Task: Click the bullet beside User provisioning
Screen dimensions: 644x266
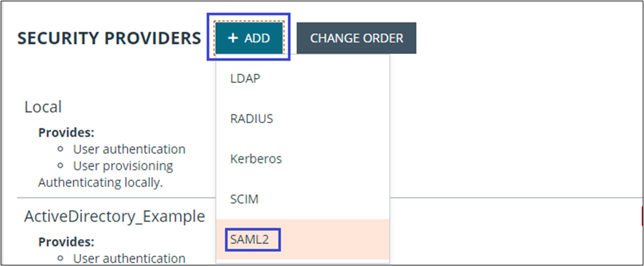Action: (x=61, y=166)
